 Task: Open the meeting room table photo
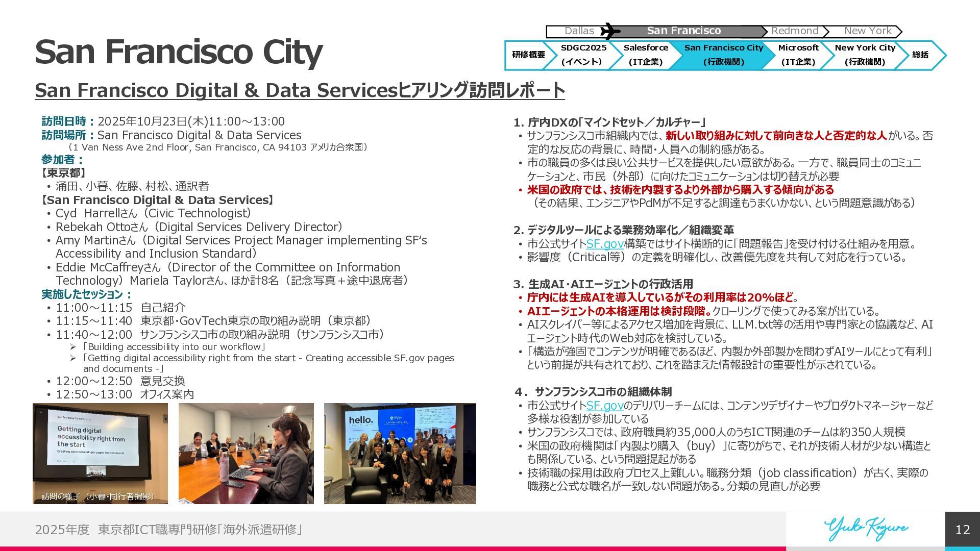coord(246,453)
